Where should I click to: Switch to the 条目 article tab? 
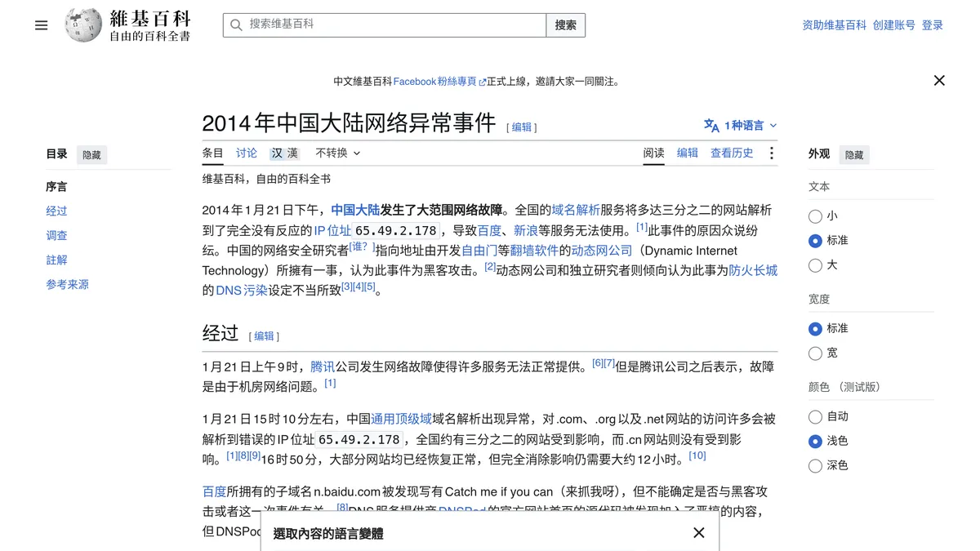pyautogui.click(x=212, y=153)
